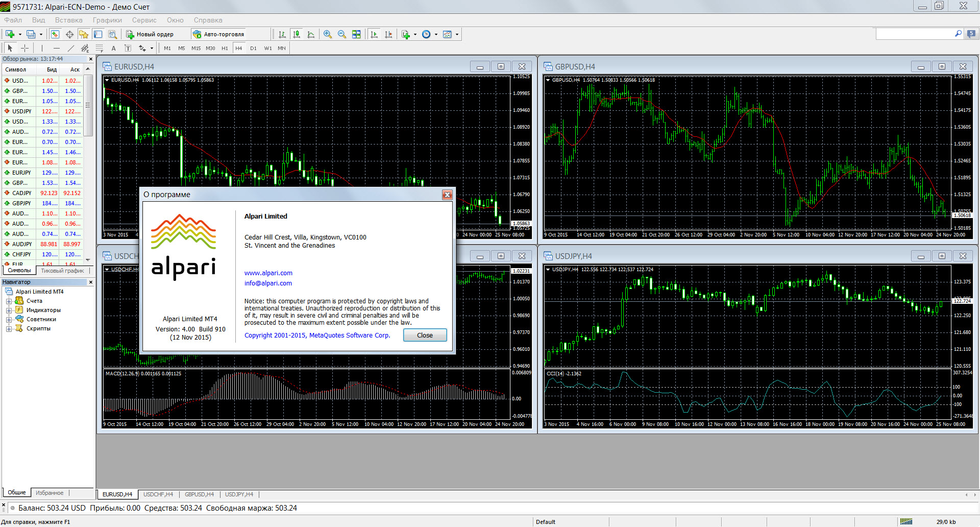Open the Сервис menu
The image size is (980, 527).
pos(144,20)
